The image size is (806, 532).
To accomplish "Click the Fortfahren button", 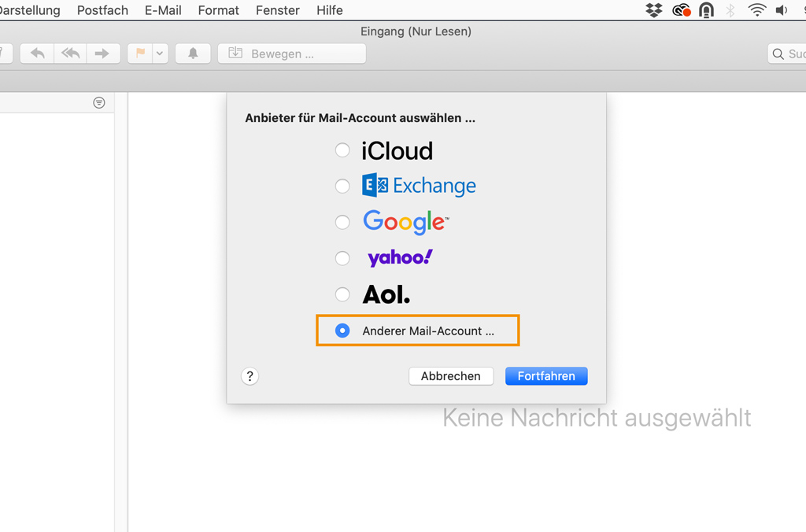I will point(546,376).
